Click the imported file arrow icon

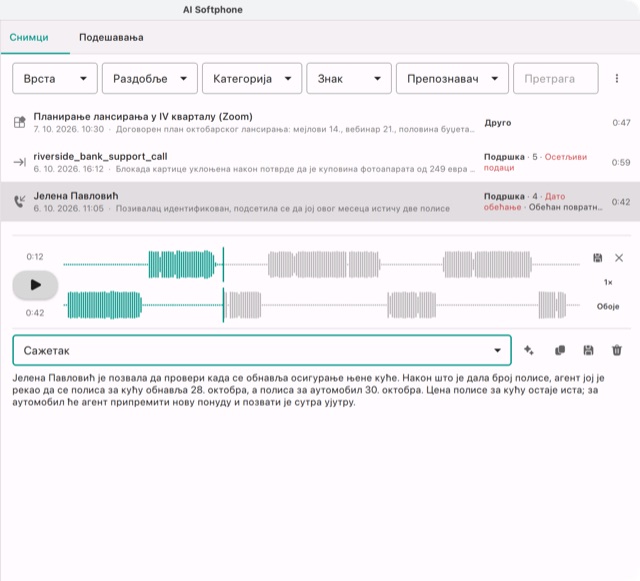[20, 162]
